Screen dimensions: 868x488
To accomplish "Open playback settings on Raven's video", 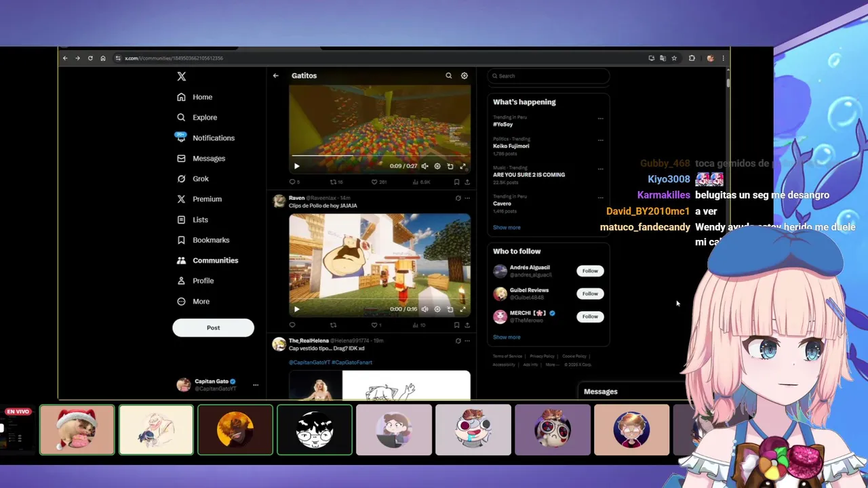I will pos(437,309).
